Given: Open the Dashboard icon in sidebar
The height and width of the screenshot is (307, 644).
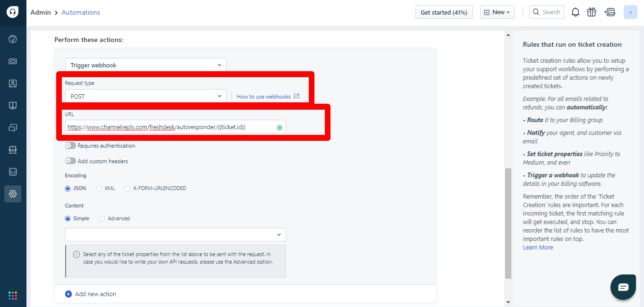Looking at the screenshot, I should 13,39.
